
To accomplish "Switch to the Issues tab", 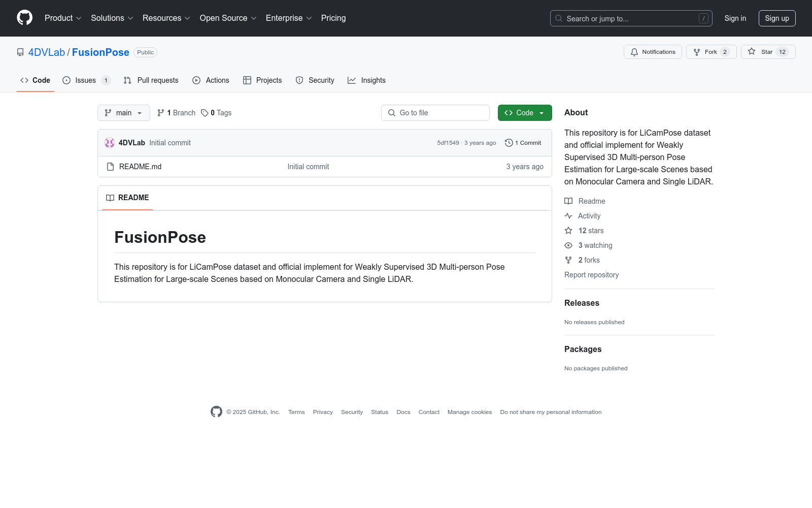I will (x=86, y=80).
